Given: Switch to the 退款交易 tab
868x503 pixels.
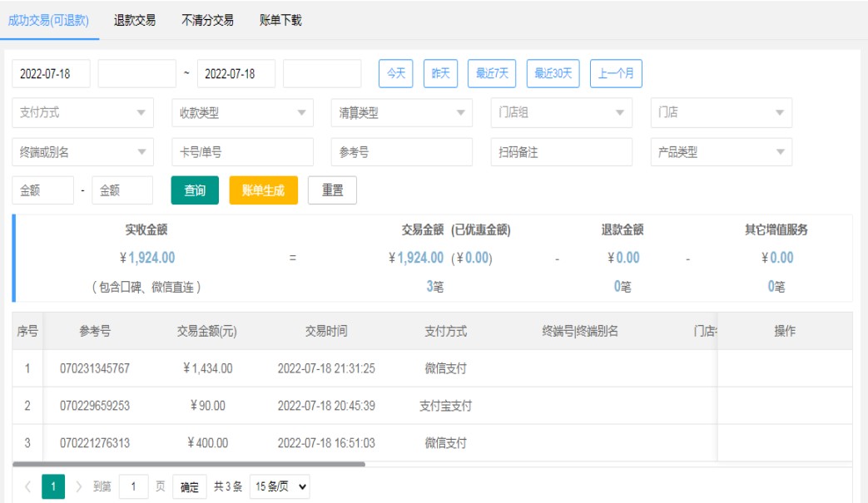Looking at the screenshot, I should pyautogui.click(x=135, y=20).
